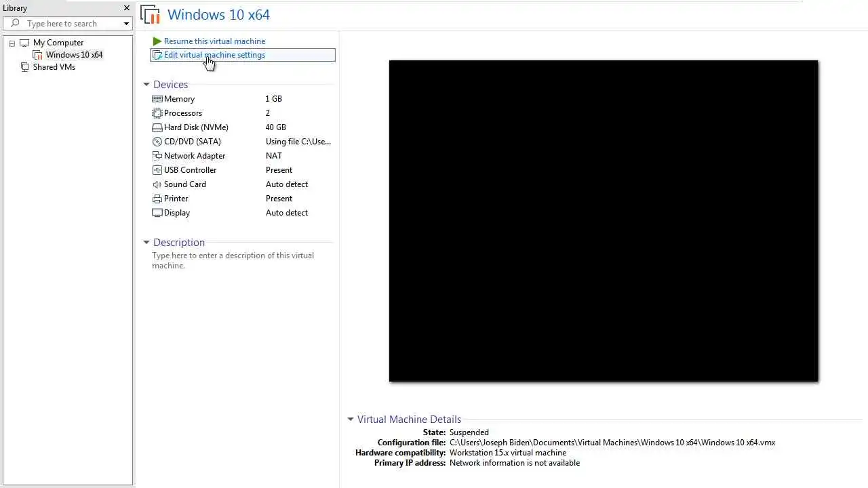Open Display device settings
The width and height of the screenshot is (868, 488).
177,213
